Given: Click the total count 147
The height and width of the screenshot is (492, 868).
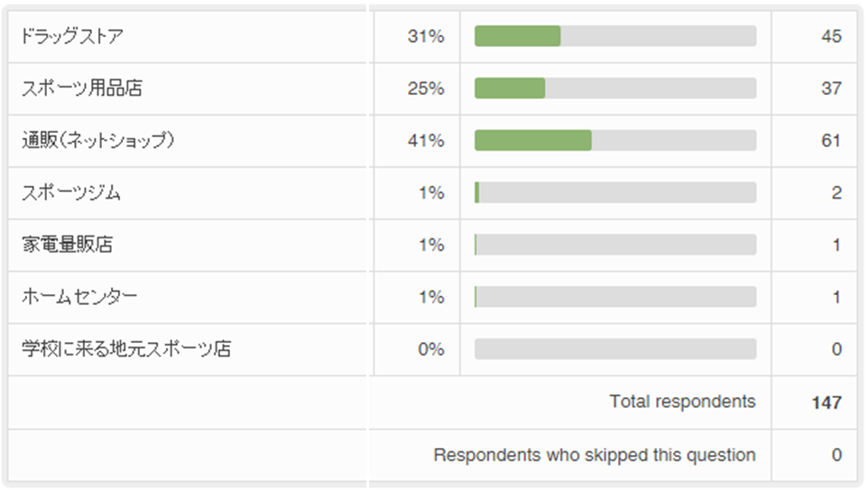Looking at the screenshot, I should coord(826,403).
